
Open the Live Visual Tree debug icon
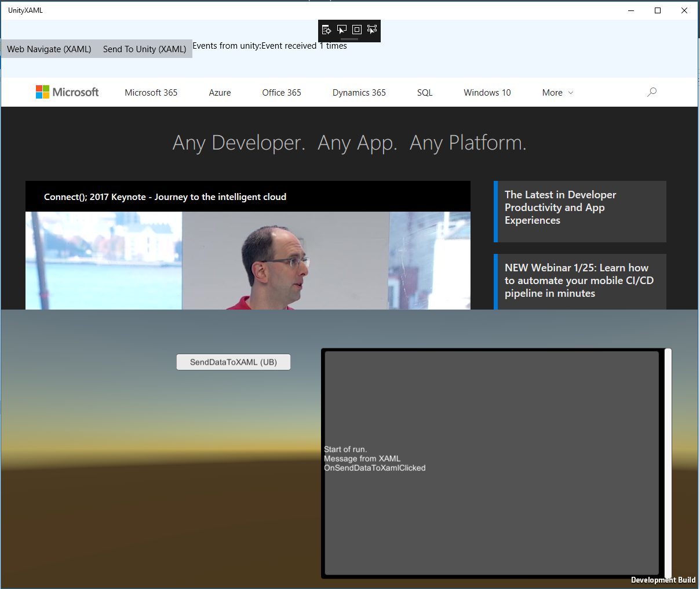coord(327,30)
